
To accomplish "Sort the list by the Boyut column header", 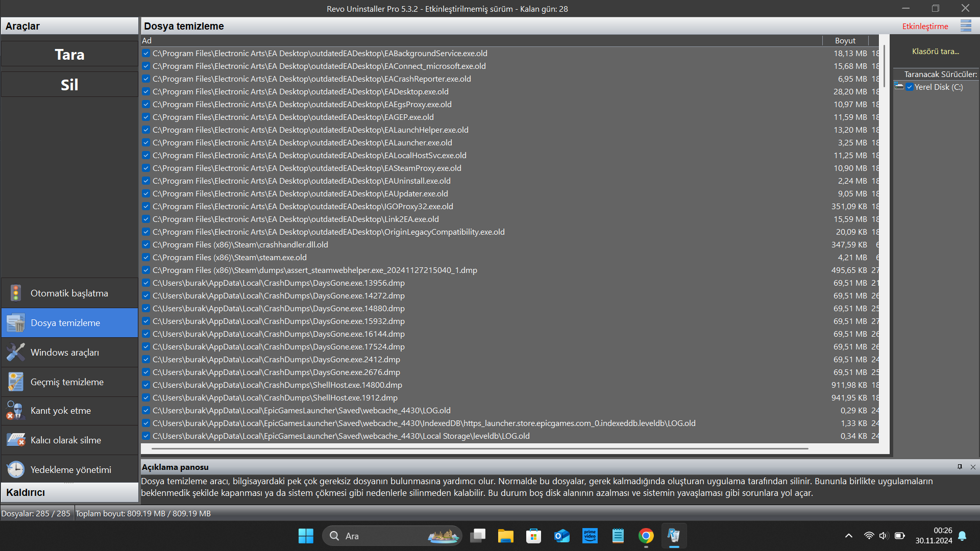I will point(845,41).
